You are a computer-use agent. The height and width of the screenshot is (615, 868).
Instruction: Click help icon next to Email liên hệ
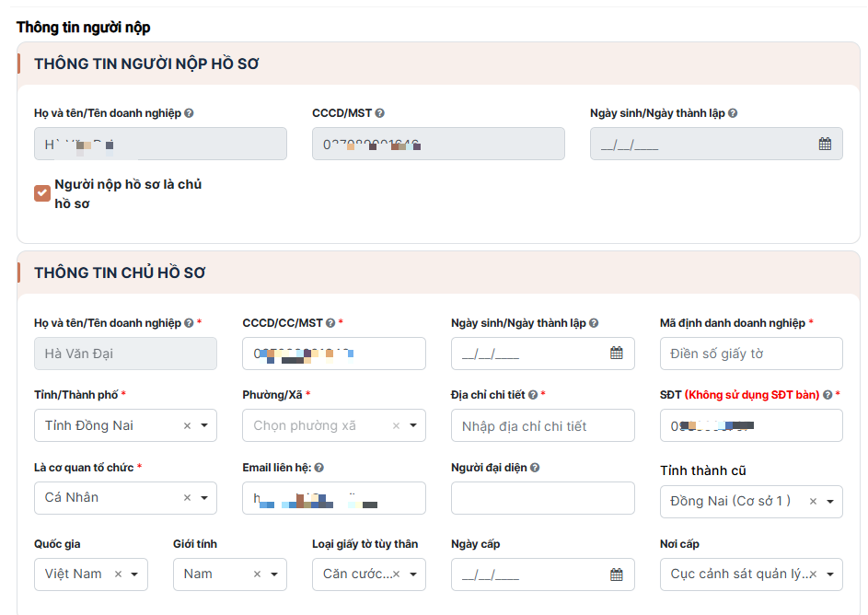coord(318,468)
